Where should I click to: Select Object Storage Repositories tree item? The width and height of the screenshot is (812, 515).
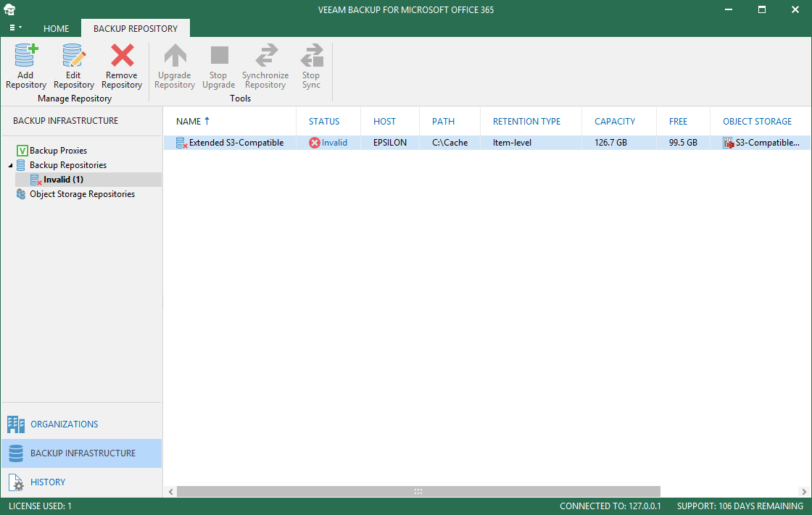pyautogui.click(x=82, y=194)
